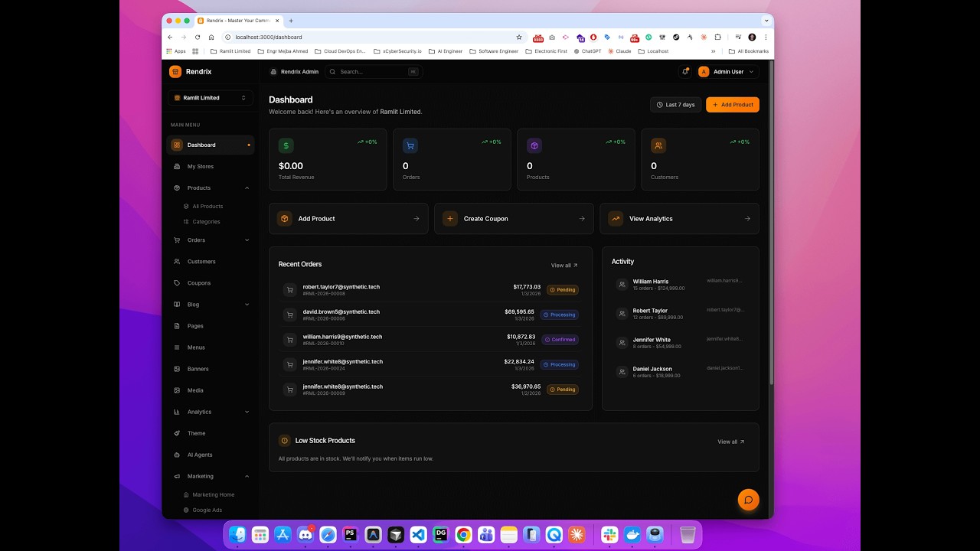The width and height of the screenshot is (980, 551).
Task: Open the Chrome three-dot menu
Action: tap(766, 37)
